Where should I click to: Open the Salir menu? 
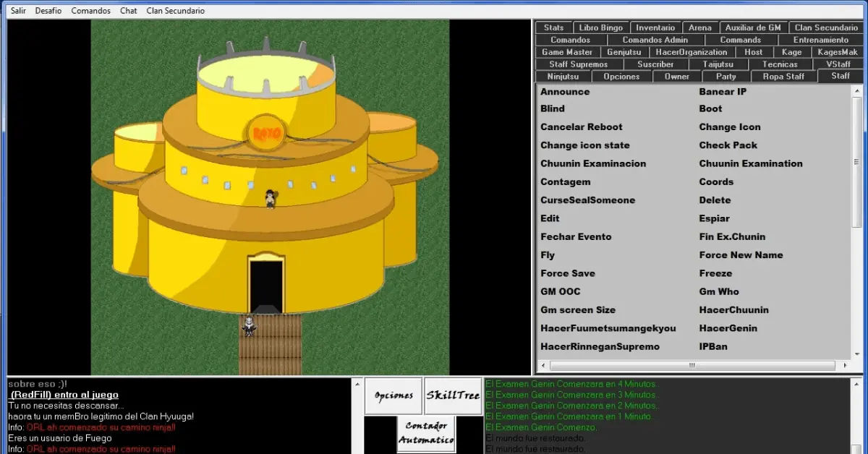coord(18,11)
